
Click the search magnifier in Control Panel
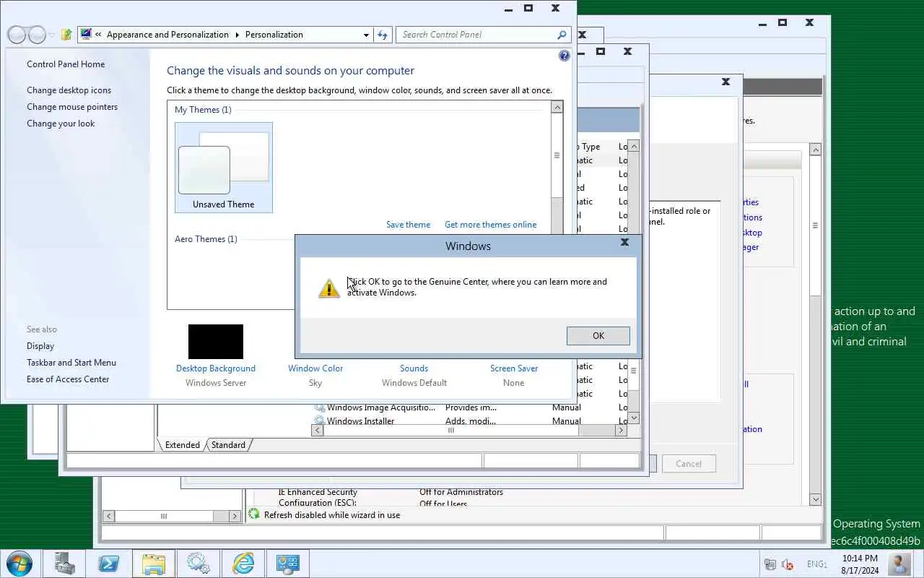562,35
